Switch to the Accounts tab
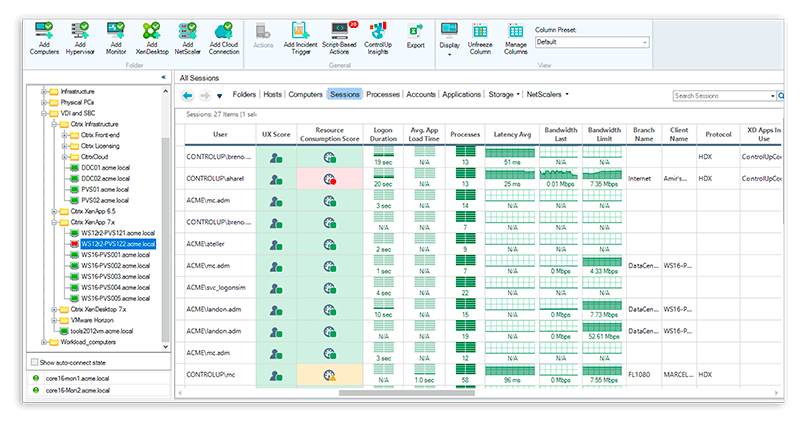This screenshot has height=430, width=806. coord(421,95)
